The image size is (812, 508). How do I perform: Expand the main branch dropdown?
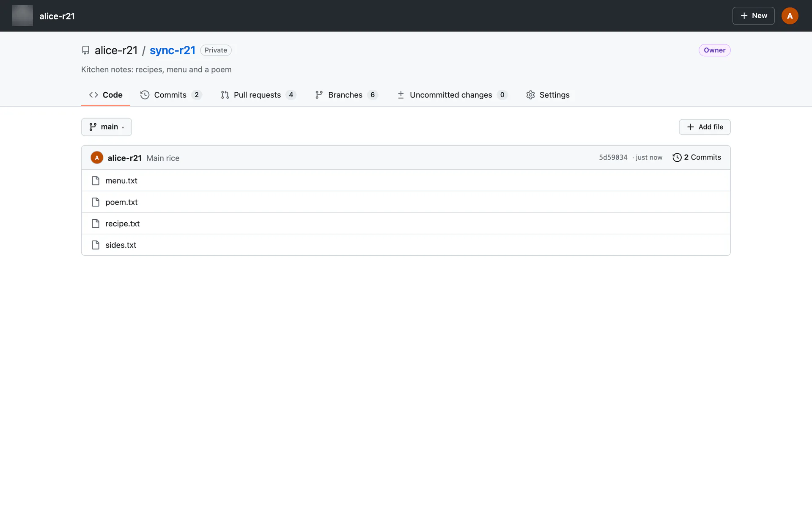point(107,127)
